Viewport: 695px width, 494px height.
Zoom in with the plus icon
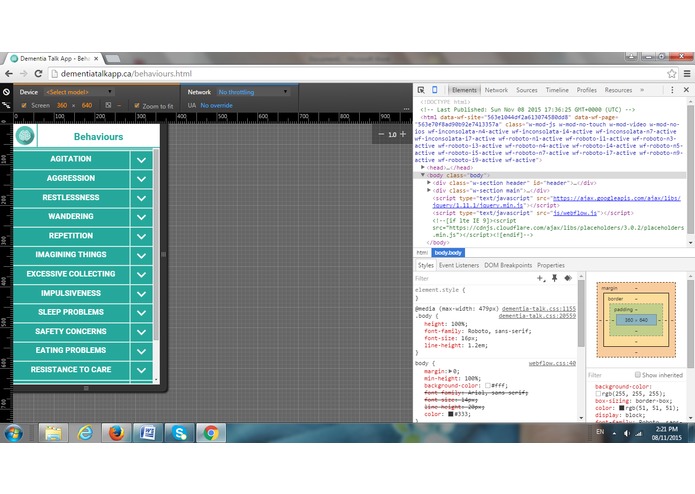403,134
